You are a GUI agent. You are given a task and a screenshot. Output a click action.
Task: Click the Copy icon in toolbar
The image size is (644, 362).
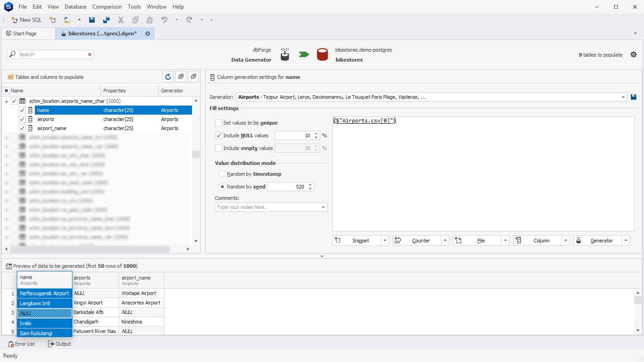[135, 20]
